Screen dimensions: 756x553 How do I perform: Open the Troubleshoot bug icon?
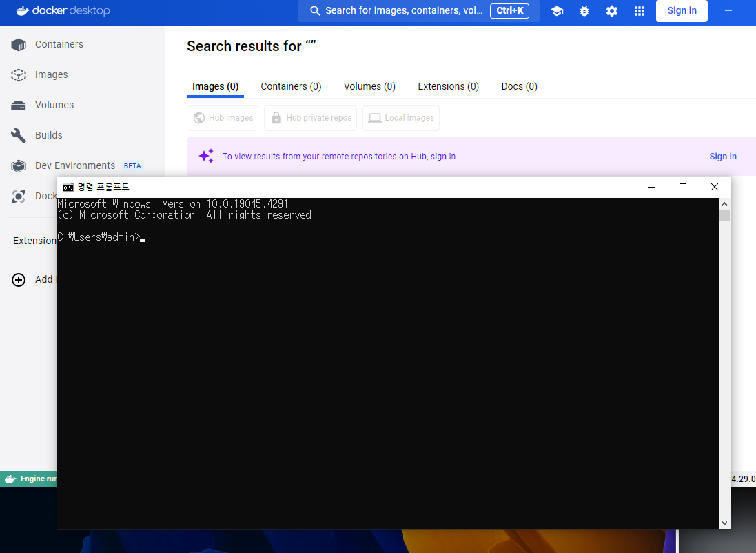tap(584, 11)
